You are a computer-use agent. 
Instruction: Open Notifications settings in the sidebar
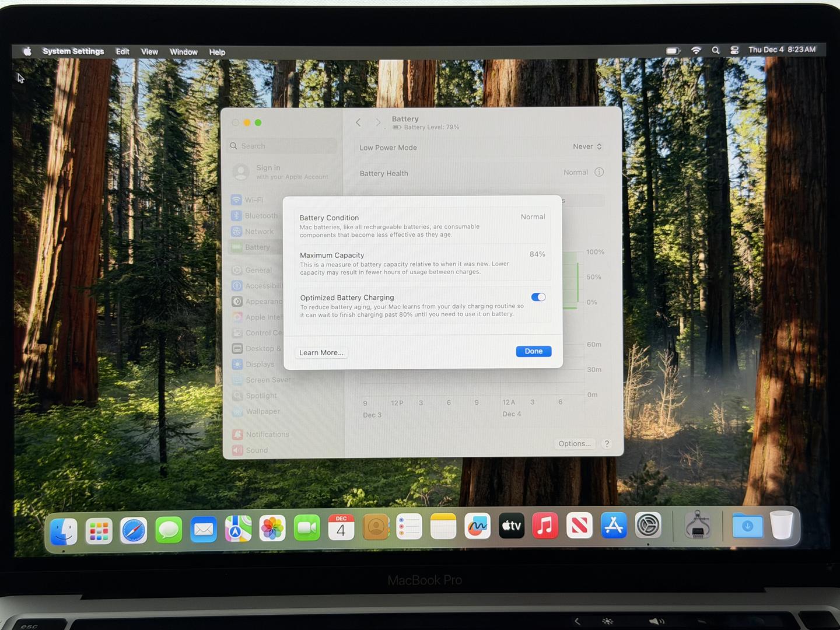coord(261,435)
